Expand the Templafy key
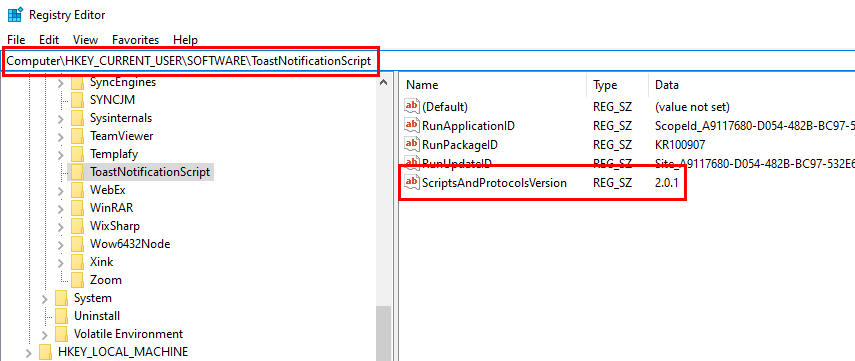 [x=61, y=154]
